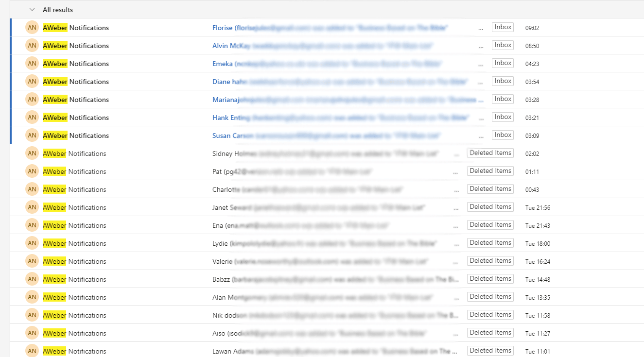Viewport: 644px width, 357px height.
Task: Open the Pat email received at 01:11
Action: (327, 171)
